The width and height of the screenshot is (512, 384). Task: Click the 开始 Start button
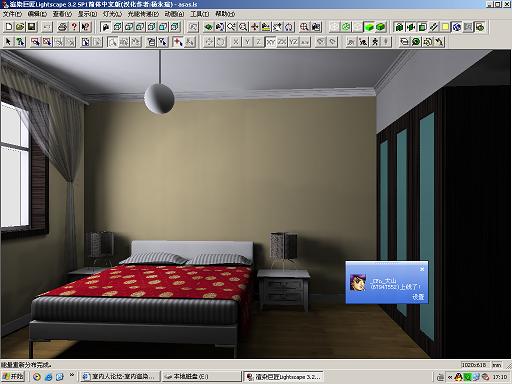coord(13,377)
